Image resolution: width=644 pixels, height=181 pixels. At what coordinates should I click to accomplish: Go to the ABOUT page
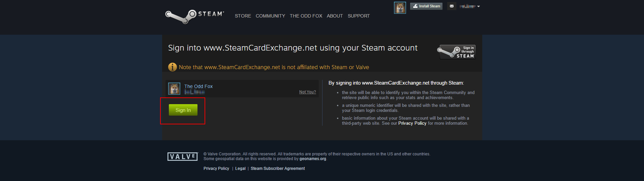pos(335,16)
